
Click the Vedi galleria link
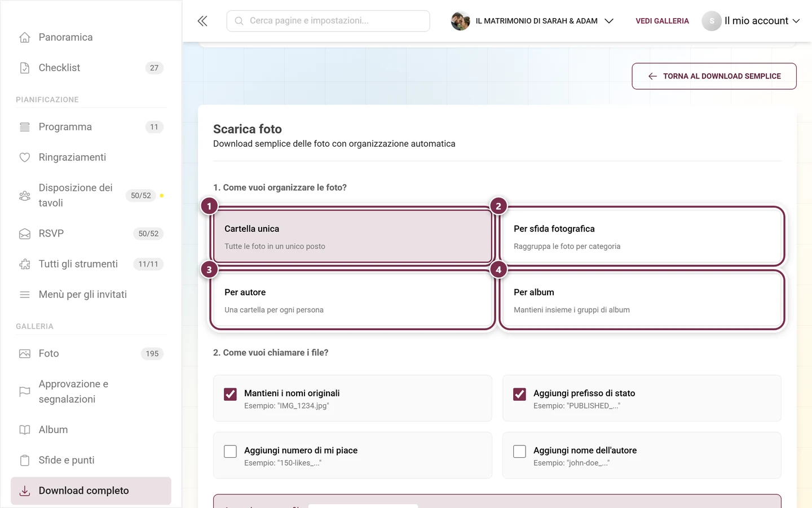tap(662, 21)
